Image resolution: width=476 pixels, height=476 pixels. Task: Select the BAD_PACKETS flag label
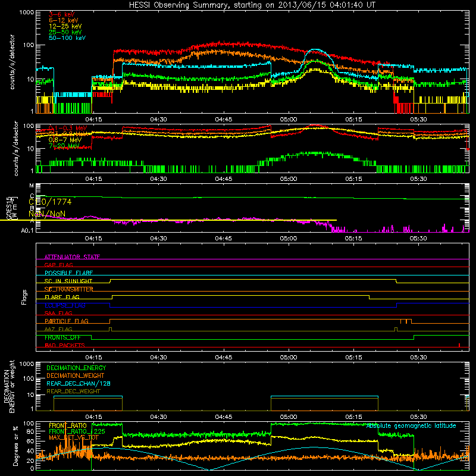[x=65, y=345]
